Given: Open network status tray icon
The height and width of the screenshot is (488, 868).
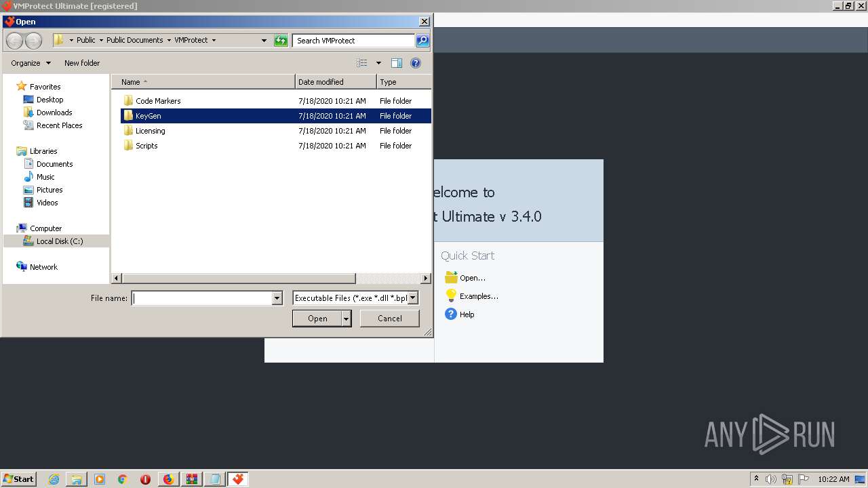Looking at the screenshot, I should pyautogui.click(x=787, y=479).
